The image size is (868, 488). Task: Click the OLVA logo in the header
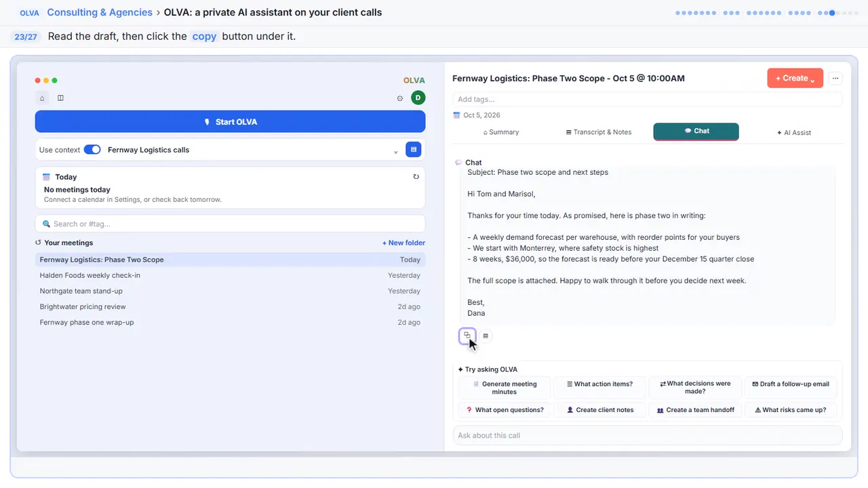coord(29,13)
